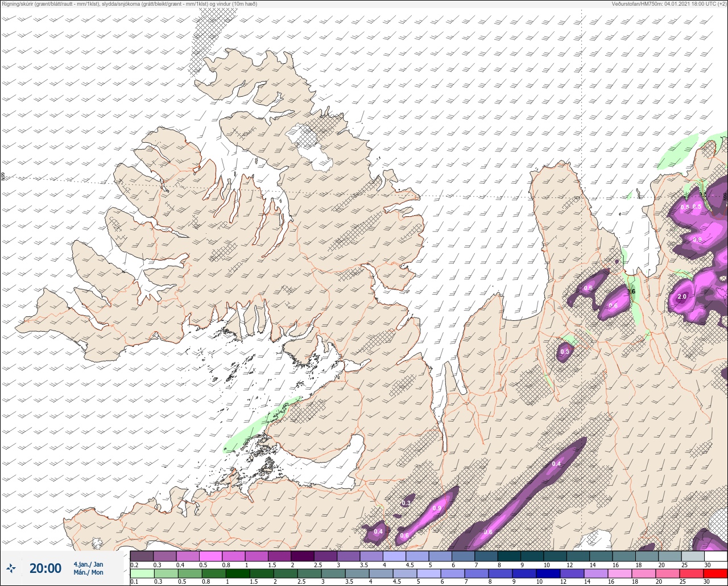
Task: Select the dark purple 2 swatch in snow legend
Action: (x=303, y=556)
